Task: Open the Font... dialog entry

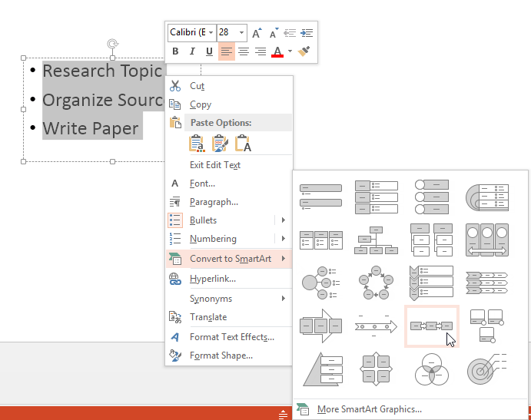Action: pyautogui.click(x=229, y=184)
